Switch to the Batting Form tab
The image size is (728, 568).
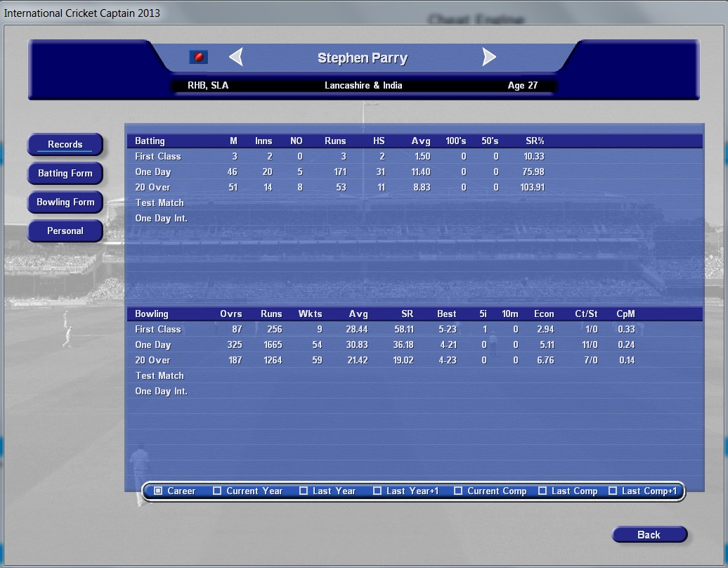(65, 174)
